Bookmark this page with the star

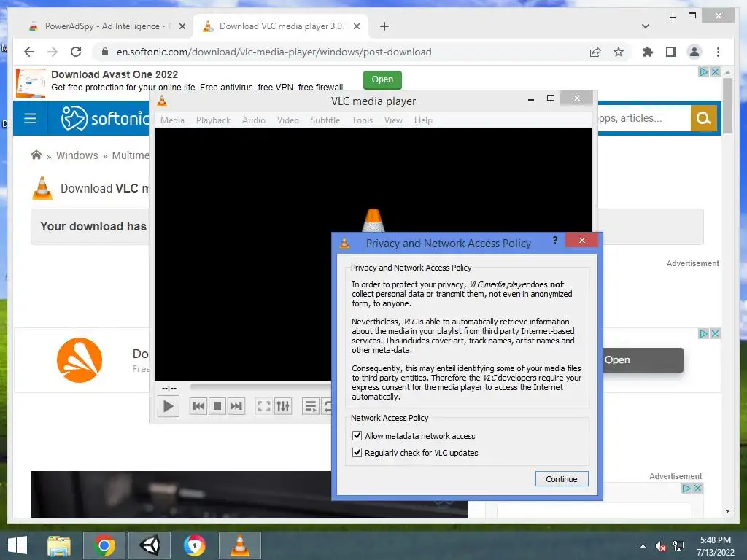pyautogui.click(x=619, y=52)
